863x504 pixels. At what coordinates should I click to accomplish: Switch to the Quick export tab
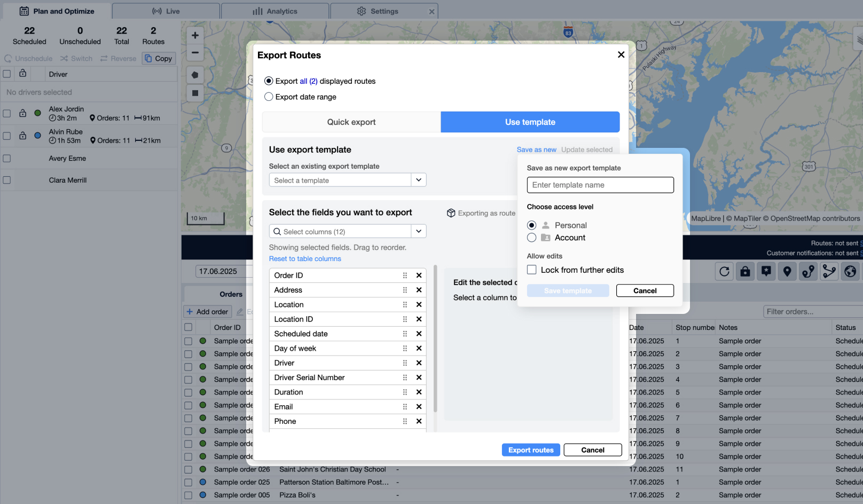click(351, 122)
